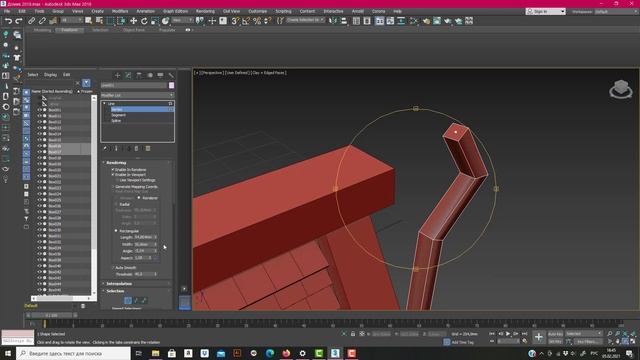
Task: Open the Graph Editors menu
Action: click(x=176, y=11)
